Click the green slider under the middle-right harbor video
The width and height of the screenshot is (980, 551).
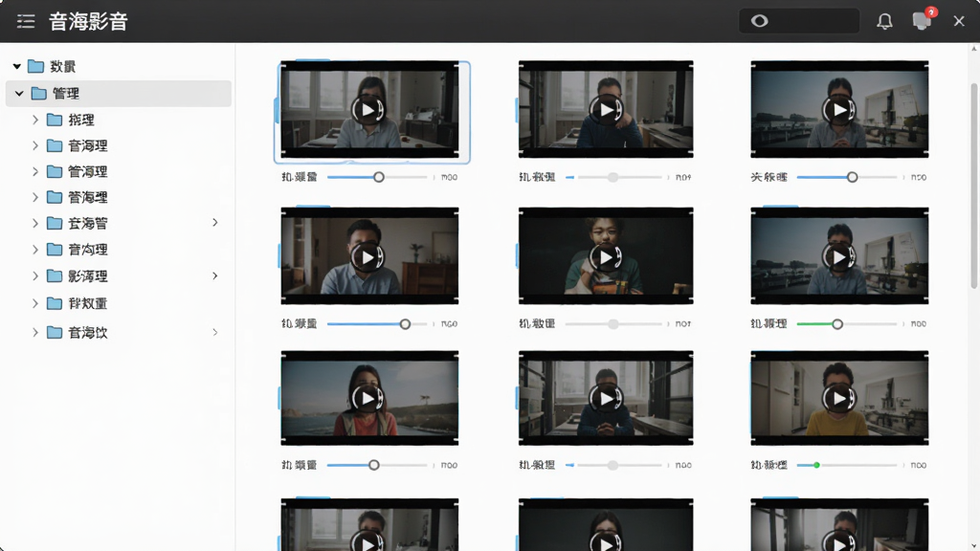(836, 324)
